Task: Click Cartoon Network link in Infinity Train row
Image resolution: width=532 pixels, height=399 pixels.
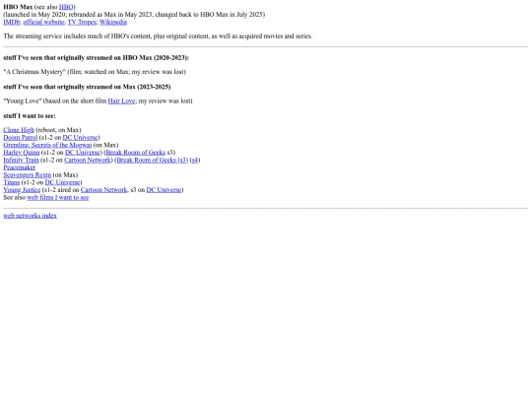Action: tap(88, 160)
